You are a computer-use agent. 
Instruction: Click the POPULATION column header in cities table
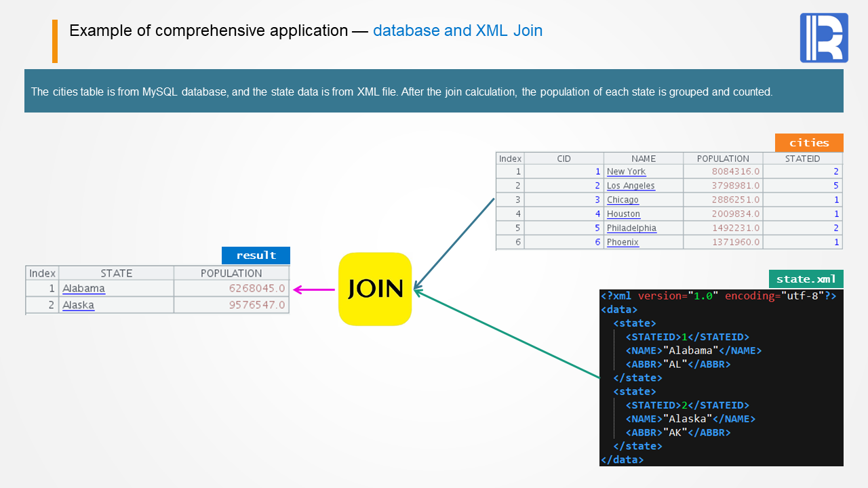coord(723,159)
